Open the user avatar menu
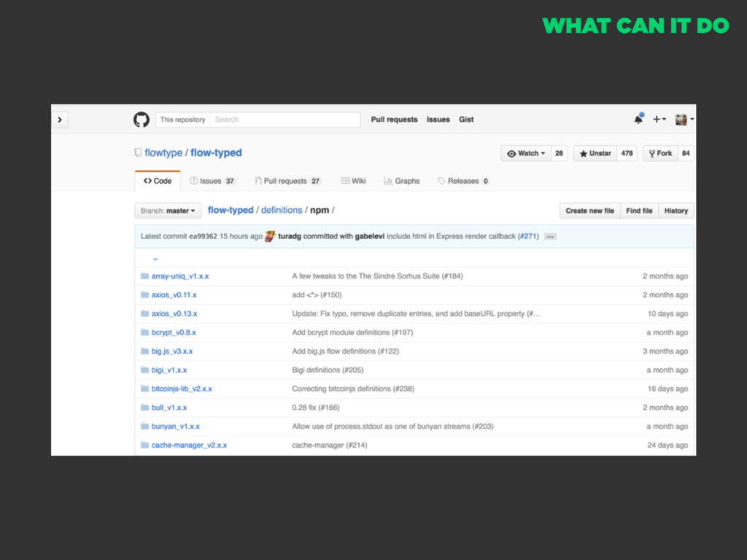 tap(684, 120)
